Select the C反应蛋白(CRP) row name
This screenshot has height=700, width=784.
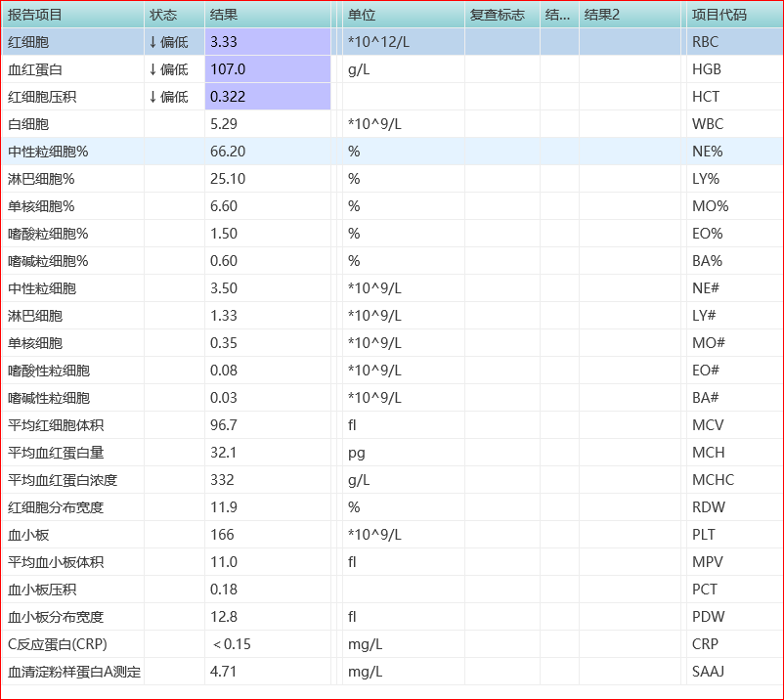(58, 644)
